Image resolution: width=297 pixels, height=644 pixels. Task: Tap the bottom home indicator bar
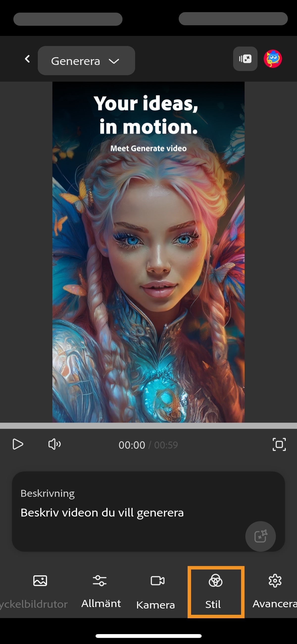pos(148,636)
